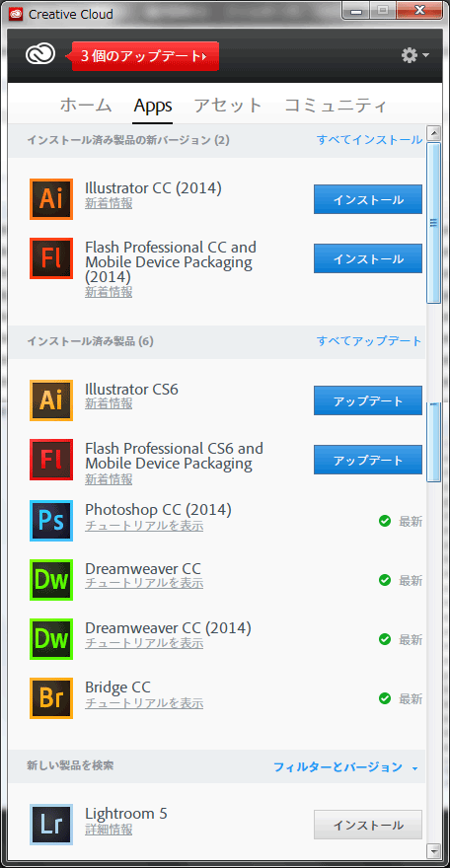The image size is (450, 868).
Task: Install Lightroom 5
Action: click(x=368, y=825)
